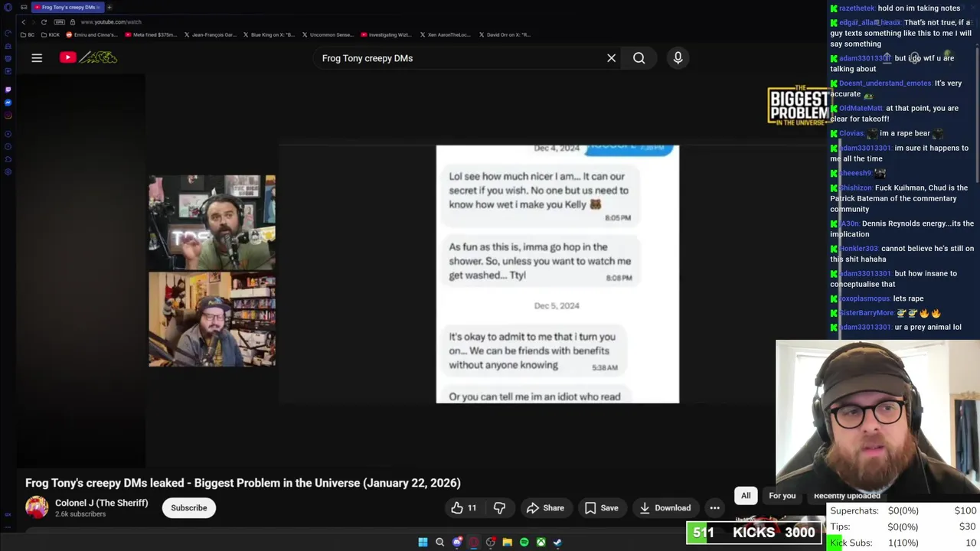980x551 pixels.
Task: Go back in browser history
Action: click(x=24, y=22)
